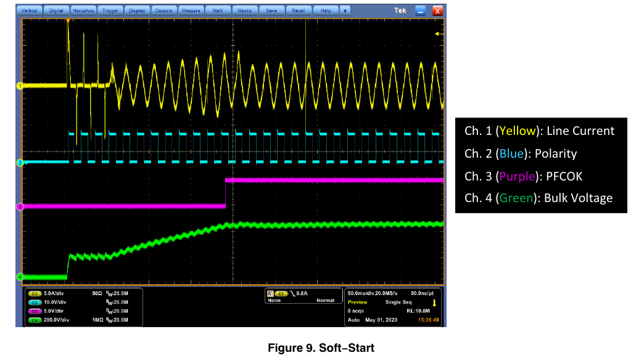Image resolution: width=644 pixels, height=361 pixels.
Task: Click the 50.0ms/div timebase readout
Action: pyautogui.click(x=361, y=293)
